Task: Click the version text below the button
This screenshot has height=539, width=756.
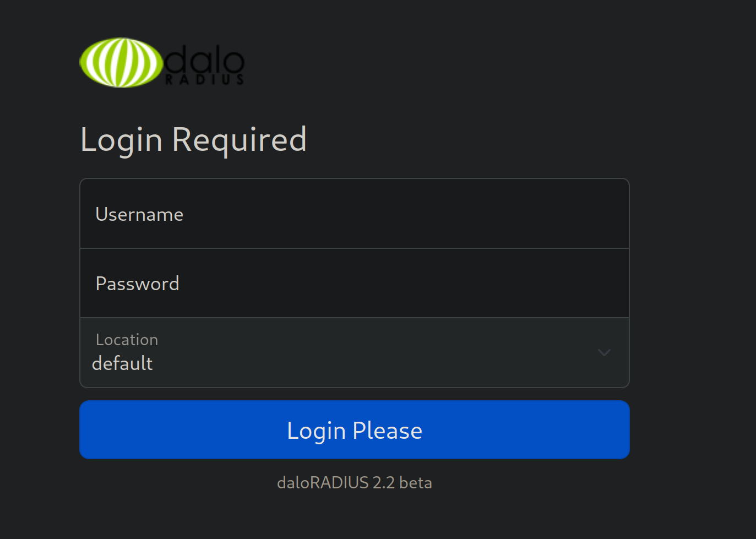Action: [355, 482]
